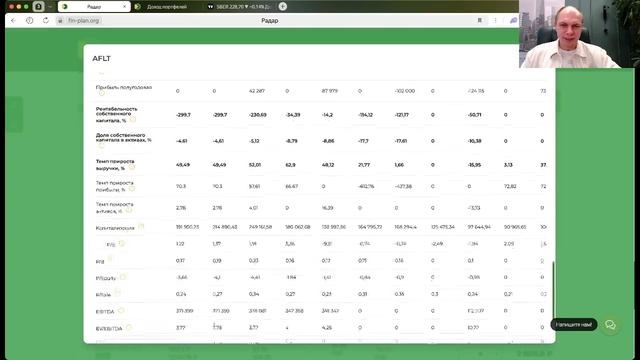Click the value -10,38 in equity share row

[x=474, y=141]
